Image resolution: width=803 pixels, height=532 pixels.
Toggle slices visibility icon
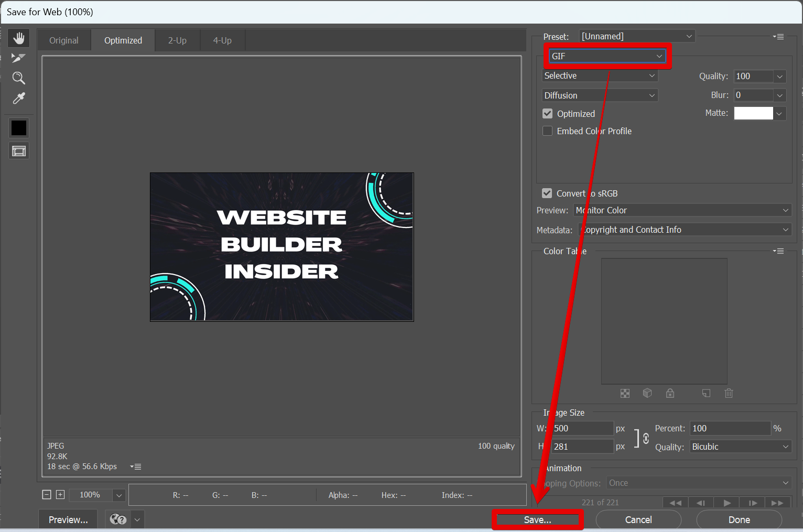pyautogui.click(x=19, y=151)
